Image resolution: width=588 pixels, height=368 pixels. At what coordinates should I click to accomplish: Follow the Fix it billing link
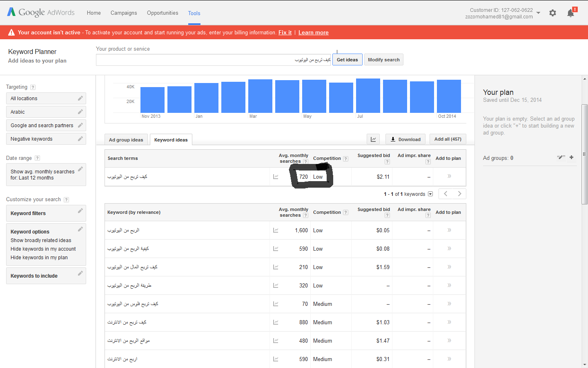[x=285, y=32]
